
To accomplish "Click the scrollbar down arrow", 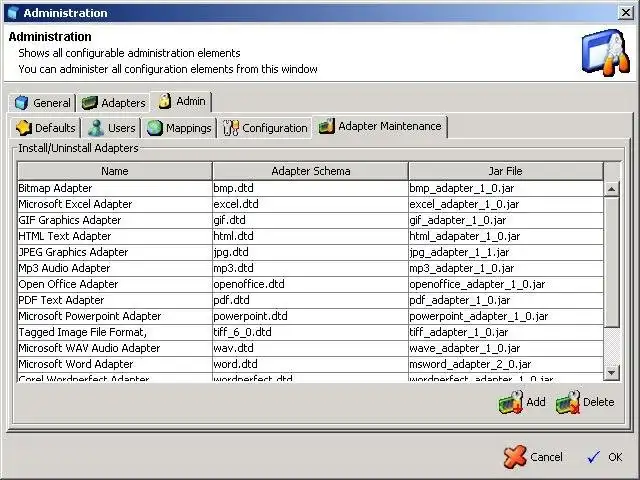I will pyautogui.click(x=611, y=372).
